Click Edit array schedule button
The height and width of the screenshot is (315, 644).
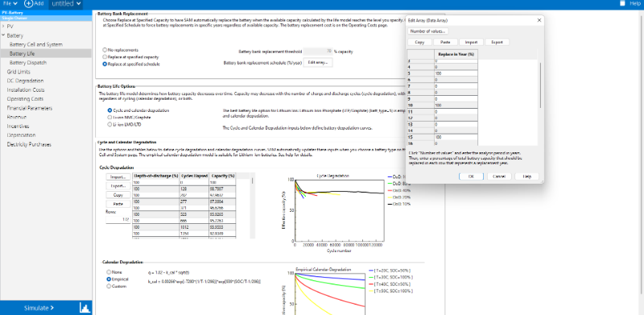point(318,62)
